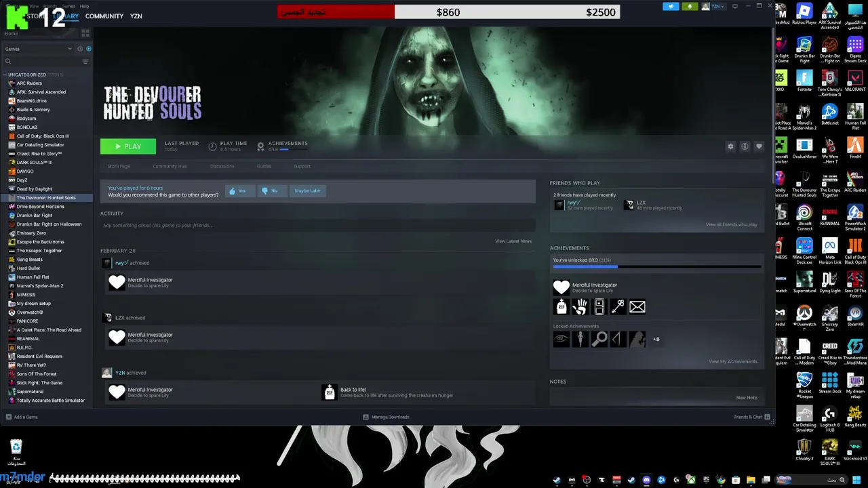Viewport: 868px width, 488px height.
Task: Click the magnifier locked achievement icon
Action: (x=599, y=339)
